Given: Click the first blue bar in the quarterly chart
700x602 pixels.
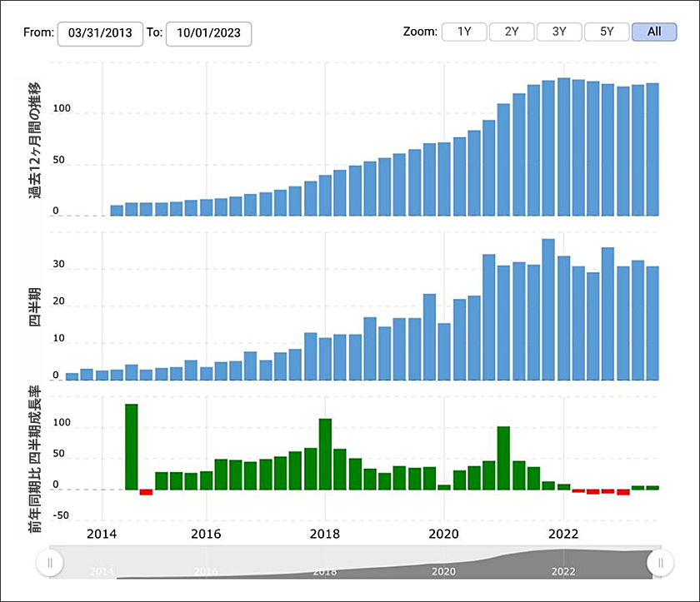Looking at the screenshot, I should [x=72, y=376].
